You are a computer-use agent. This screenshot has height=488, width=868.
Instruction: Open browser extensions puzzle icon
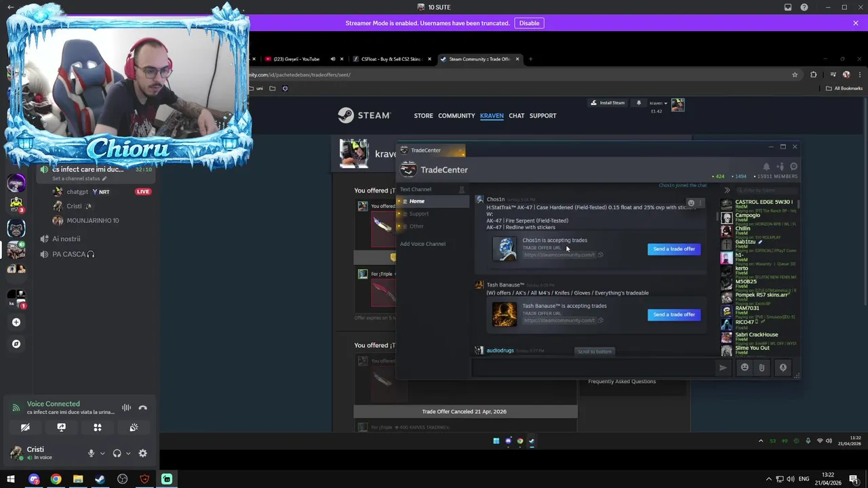[814, 75]
